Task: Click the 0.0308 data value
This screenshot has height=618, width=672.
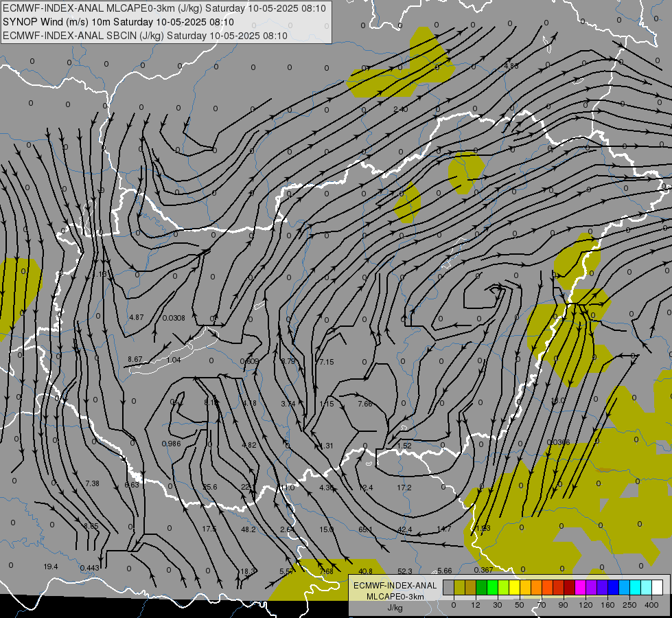Action: point(174,318)
